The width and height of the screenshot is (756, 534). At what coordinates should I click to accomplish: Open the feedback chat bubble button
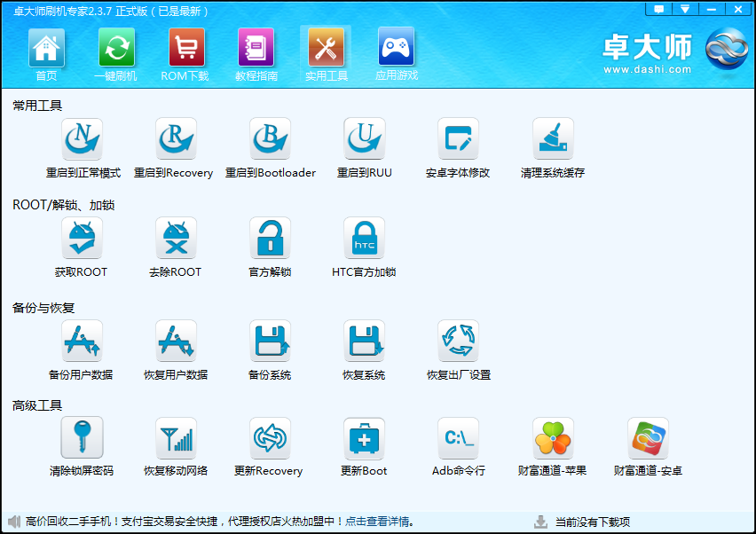[658, 9]
